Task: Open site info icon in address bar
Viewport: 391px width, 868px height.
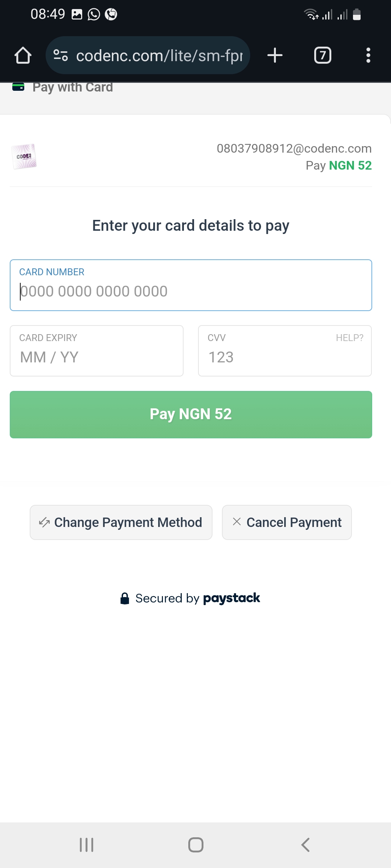Action: 60,55
